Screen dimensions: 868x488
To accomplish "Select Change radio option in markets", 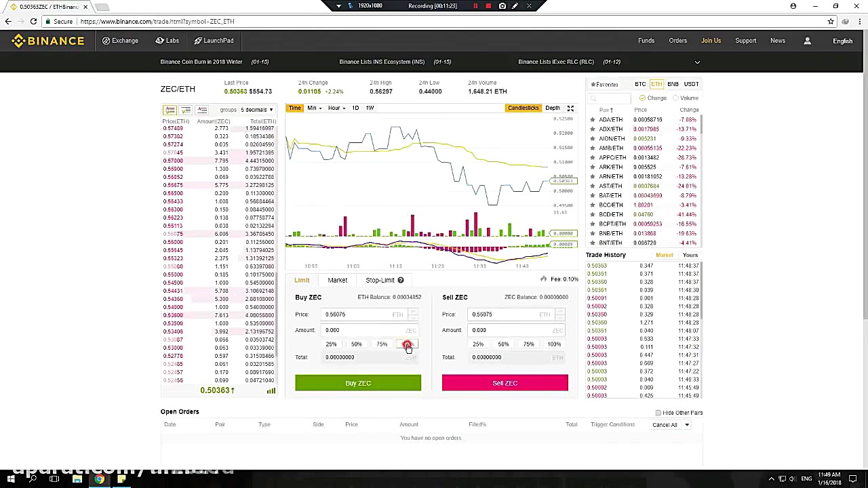I will (x=642, y=98).
